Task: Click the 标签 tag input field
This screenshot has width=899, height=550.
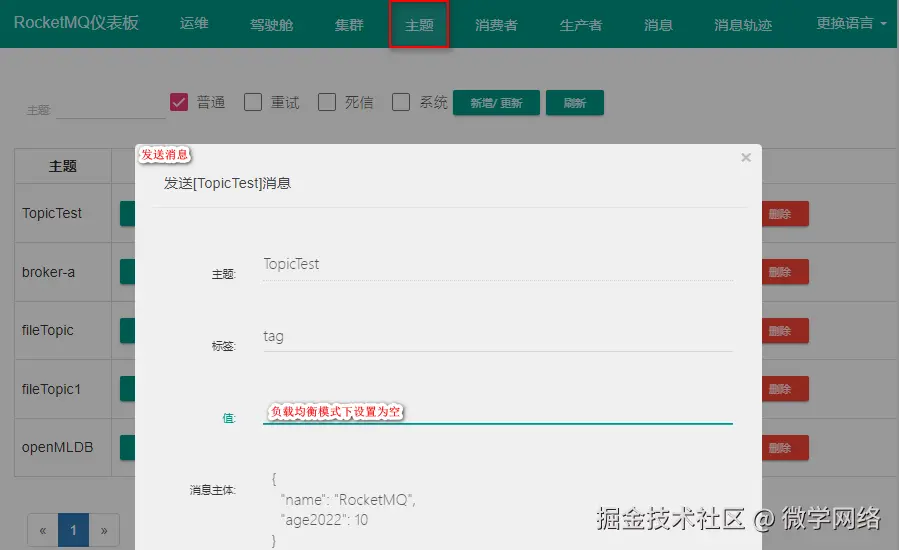Action: coord(498,337)
